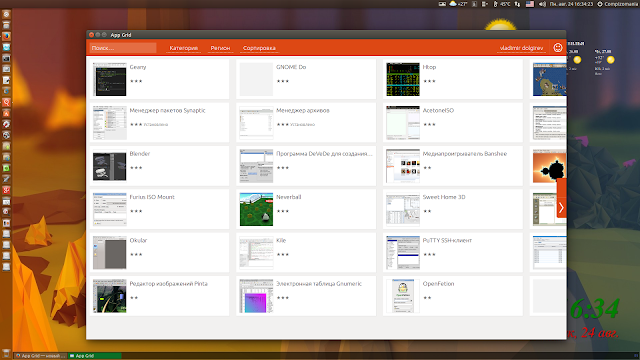Open the Okular application entry

coord(159,253)
